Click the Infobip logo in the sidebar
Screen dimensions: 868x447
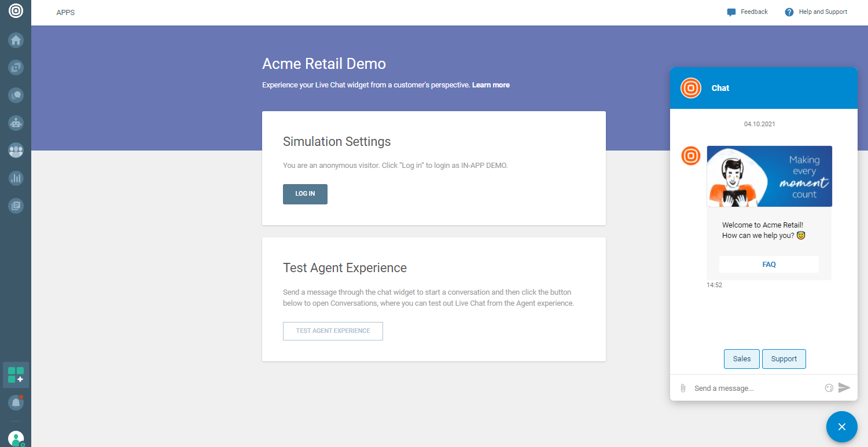click(16, 11)
